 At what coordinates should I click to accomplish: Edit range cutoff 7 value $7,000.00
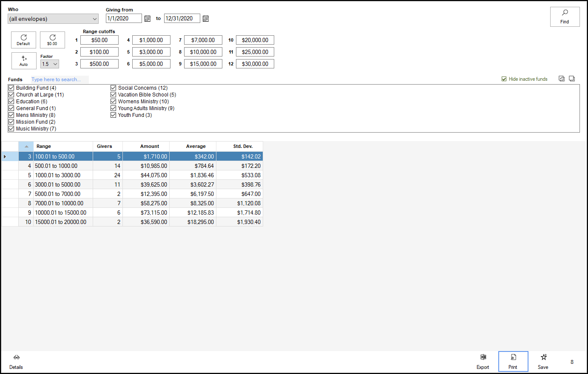[x=203, y=40]
